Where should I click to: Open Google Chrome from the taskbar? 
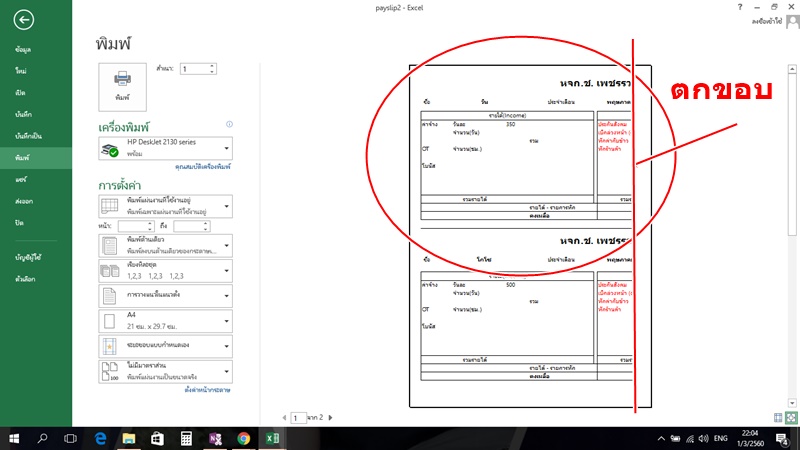(244, 439)
